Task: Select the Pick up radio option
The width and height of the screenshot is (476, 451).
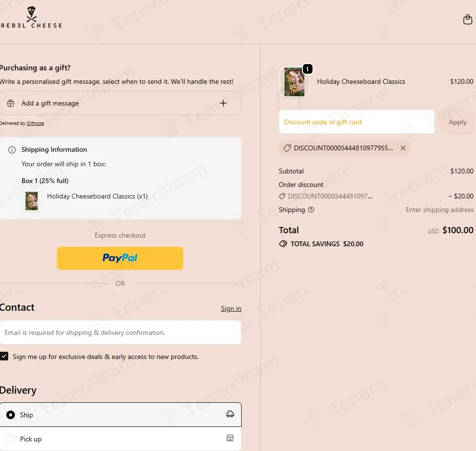Action: click(11, 439)
